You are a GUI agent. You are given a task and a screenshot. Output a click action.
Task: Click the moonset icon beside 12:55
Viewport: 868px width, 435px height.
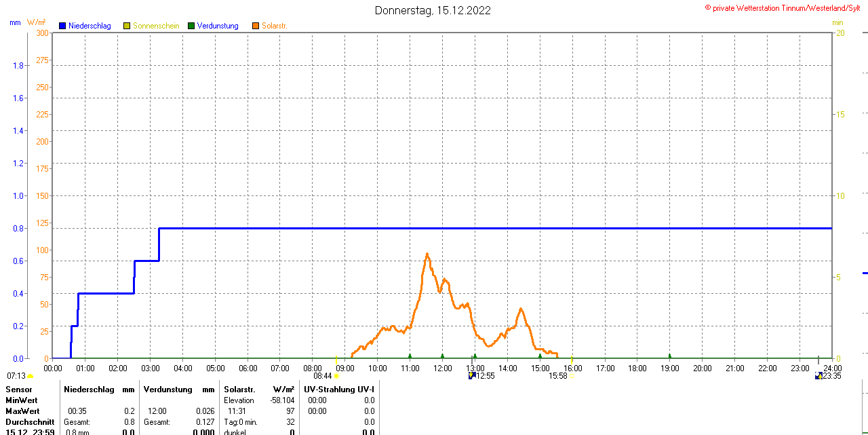coord(472,375)
